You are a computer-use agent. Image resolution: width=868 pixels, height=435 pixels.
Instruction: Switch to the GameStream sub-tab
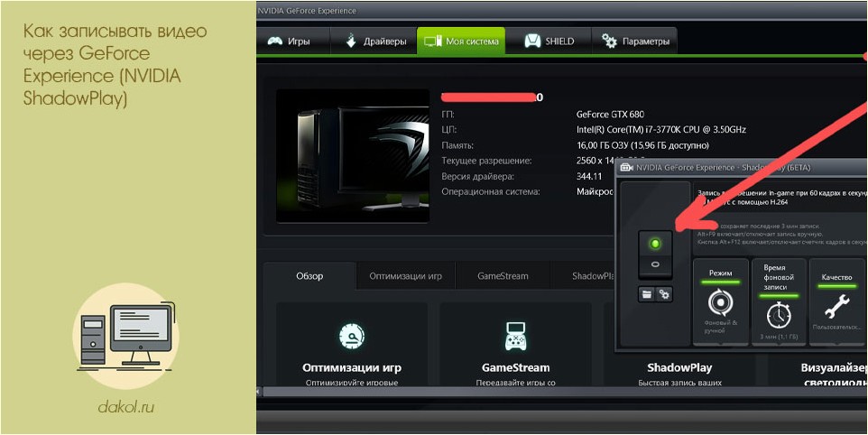[503, 275]
